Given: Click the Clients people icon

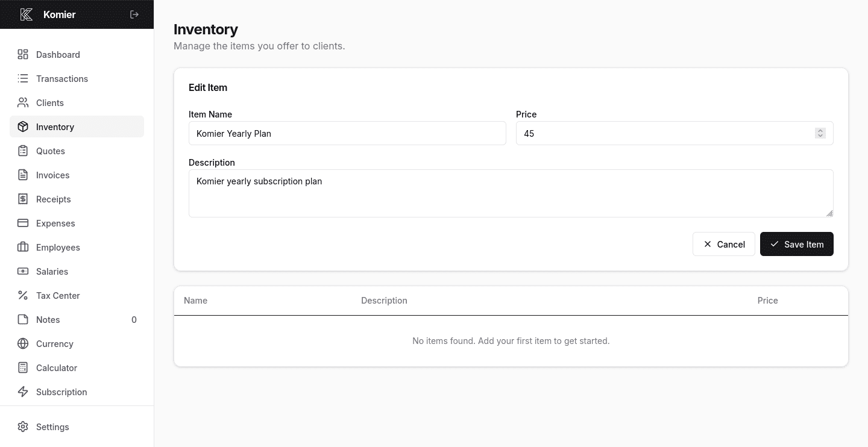Looking at the screenshot, I should [23, 102].
